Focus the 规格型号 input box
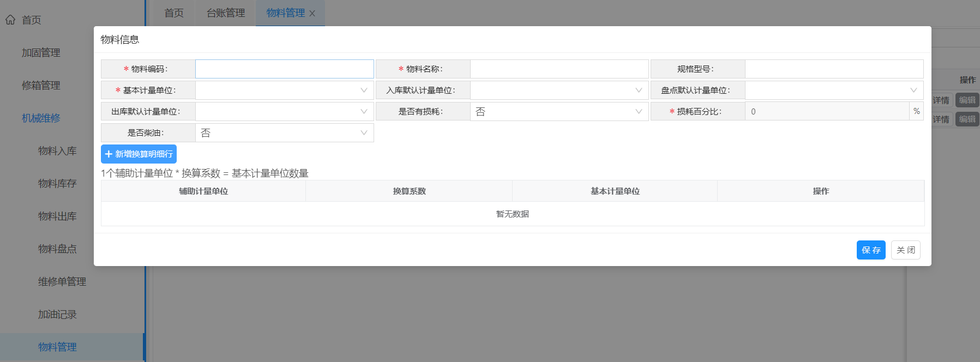Image resolution: width=980 pixels, height=362 pixels. tap(834, 69)
